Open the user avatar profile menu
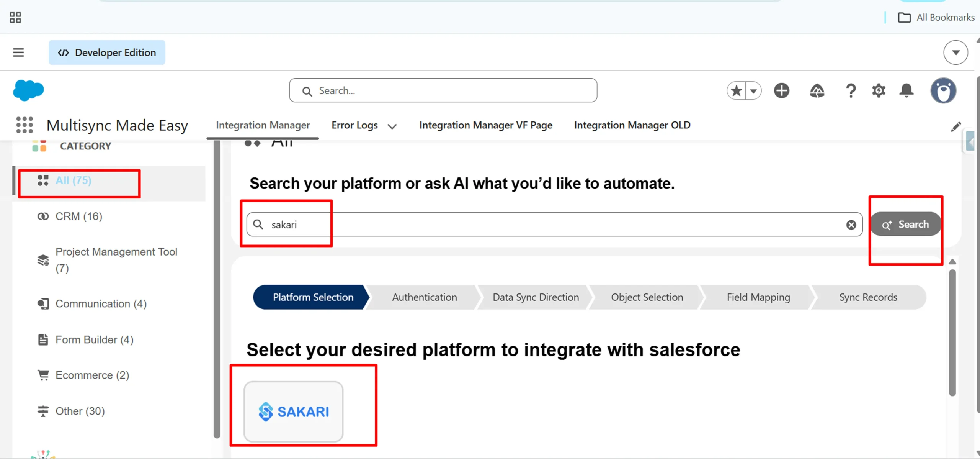Viewport: 980px width, 459px height. tap(943, 91)
